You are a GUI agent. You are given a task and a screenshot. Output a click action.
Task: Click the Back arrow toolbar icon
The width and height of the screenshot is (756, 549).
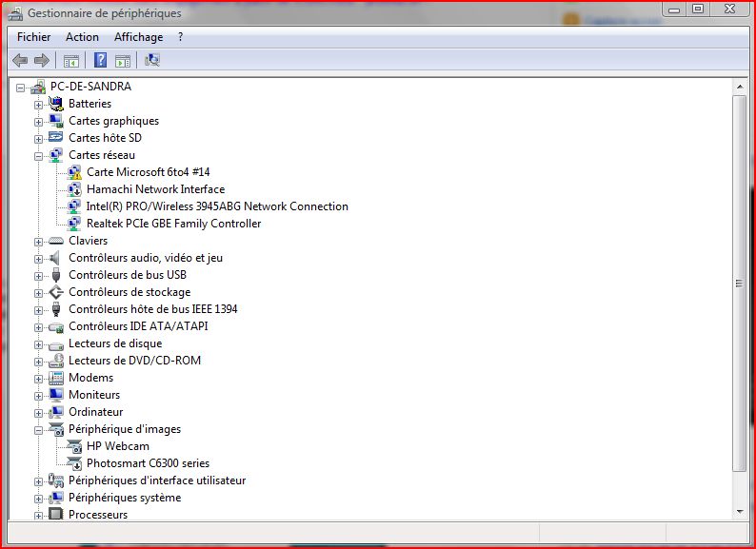(x=20, y=61)
